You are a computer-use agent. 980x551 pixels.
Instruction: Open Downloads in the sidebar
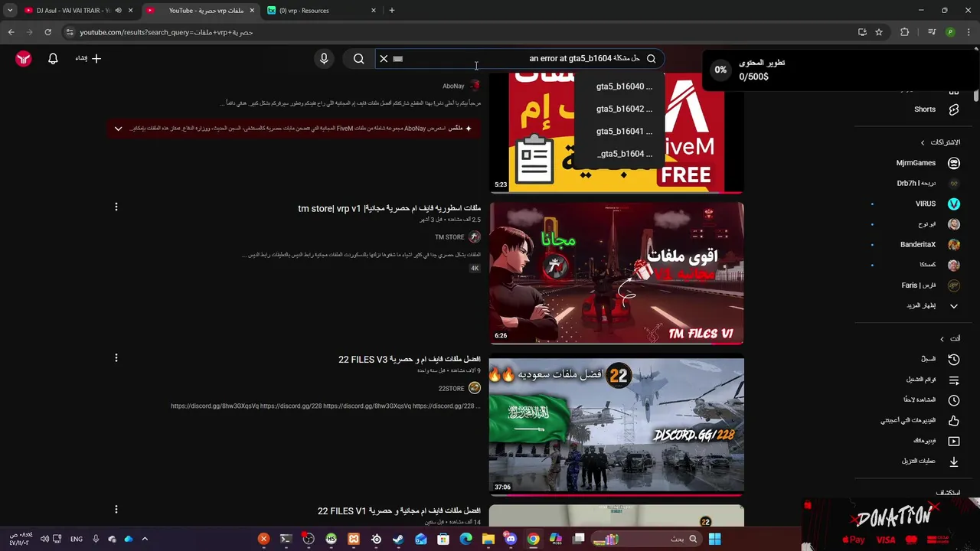(x=929, y=461)
